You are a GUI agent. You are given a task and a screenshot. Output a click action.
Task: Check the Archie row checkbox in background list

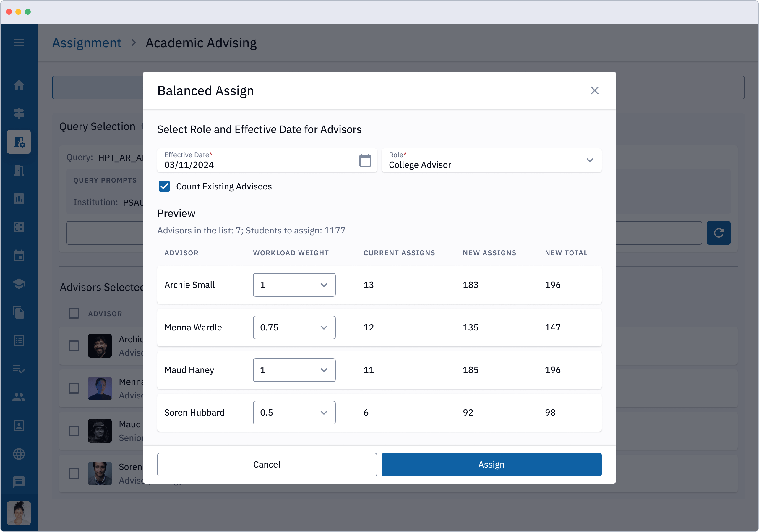[x=74, y=346]
